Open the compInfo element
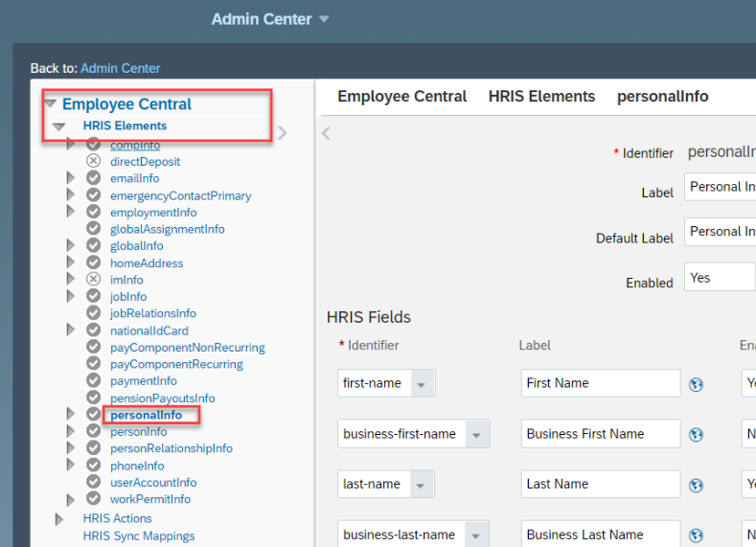 coord(135,145)
